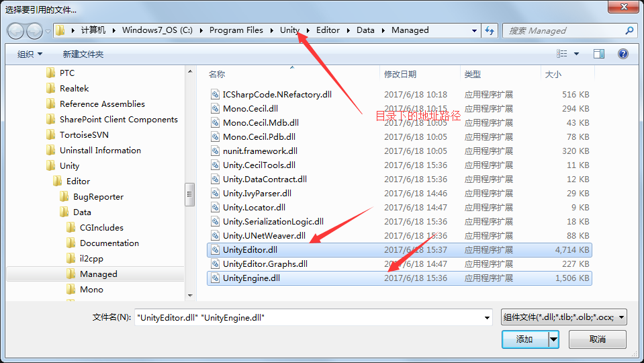
Task: Sort by 类型 column header
Action: (472, 74)
